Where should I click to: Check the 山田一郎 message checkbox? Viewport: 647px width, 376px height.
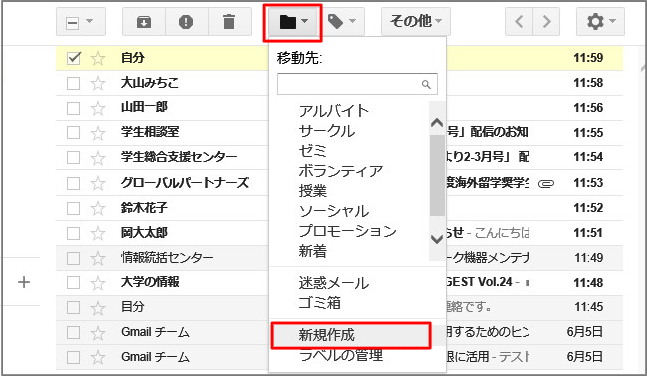click(x=73, y=108)
